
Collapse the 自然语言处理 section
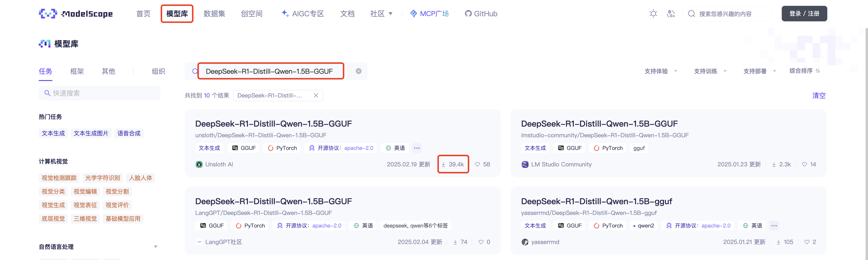click(x=155, y=247)
